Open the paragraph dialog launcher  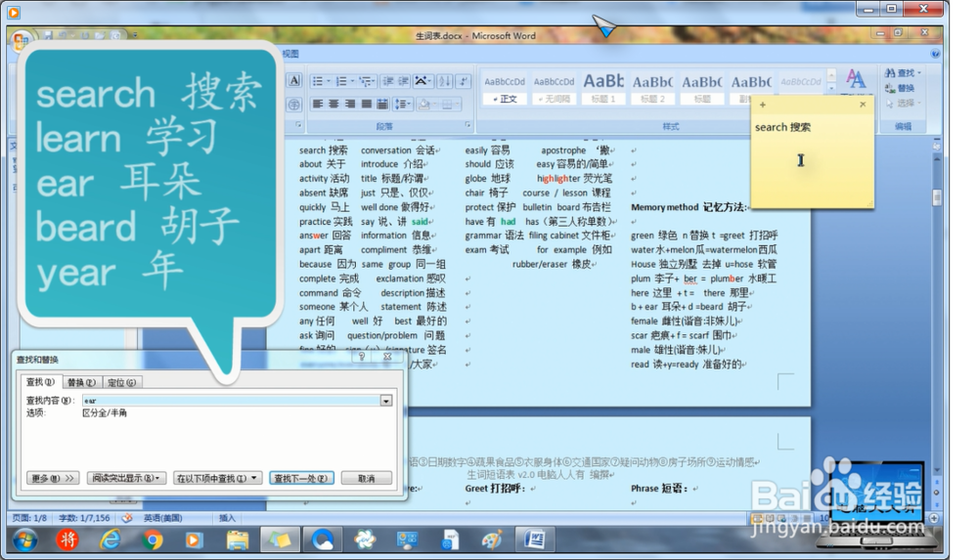point(468,125)
